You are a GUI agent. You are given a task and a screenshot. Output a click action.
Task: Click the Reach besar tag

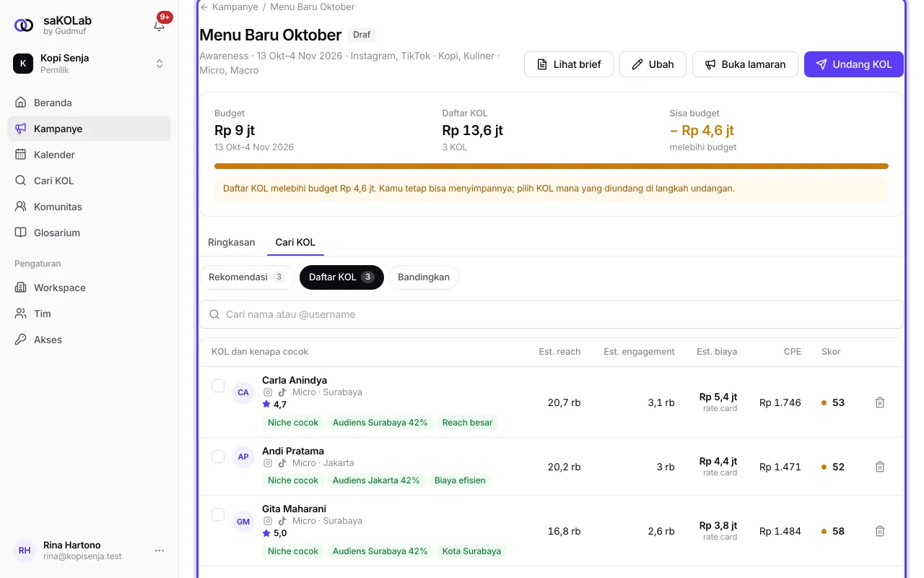click(467, 423)
